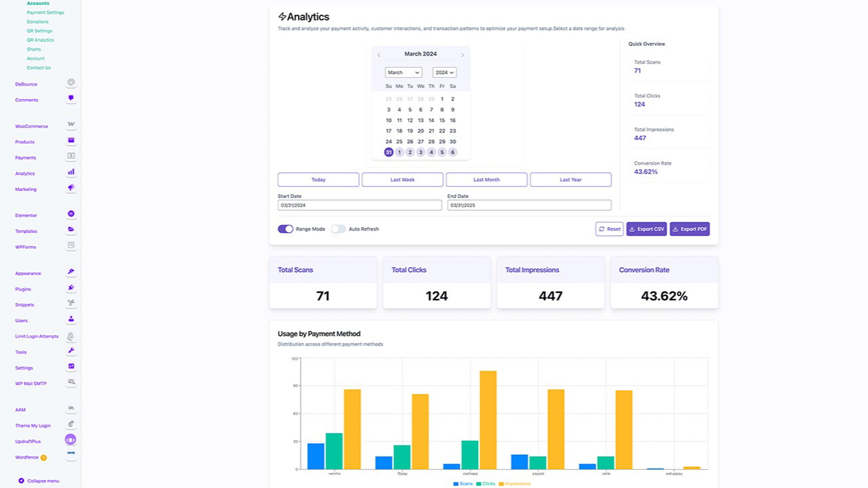868x488 pixels.
Task: Disable the Range Mode toggle
Action: (285, 229)
